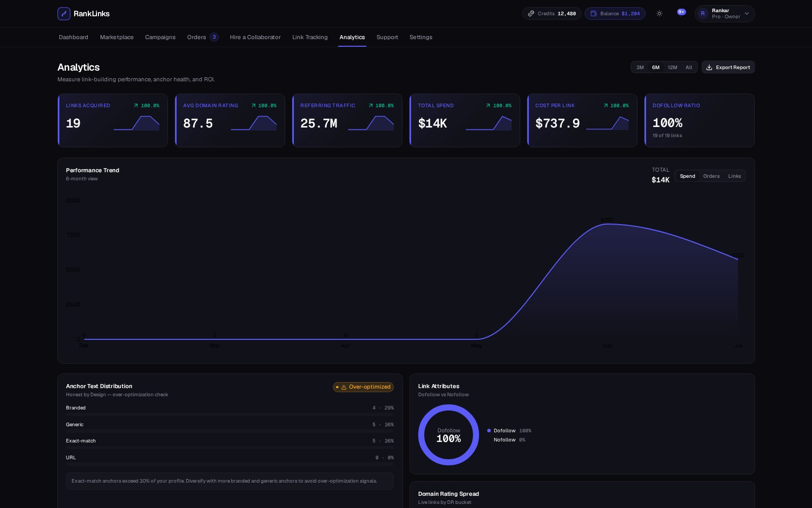Click the Nofollow 0% legend entry
The image size is (812, 508).
pos(510,440)
